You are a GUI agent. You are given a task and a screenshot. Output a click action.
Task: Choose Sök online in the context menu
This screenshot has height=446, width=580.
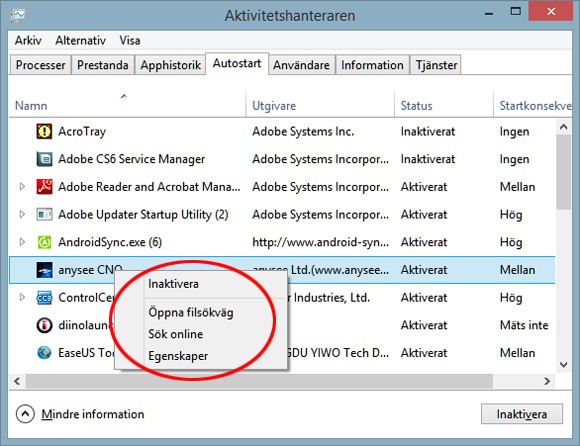(201, 334)
